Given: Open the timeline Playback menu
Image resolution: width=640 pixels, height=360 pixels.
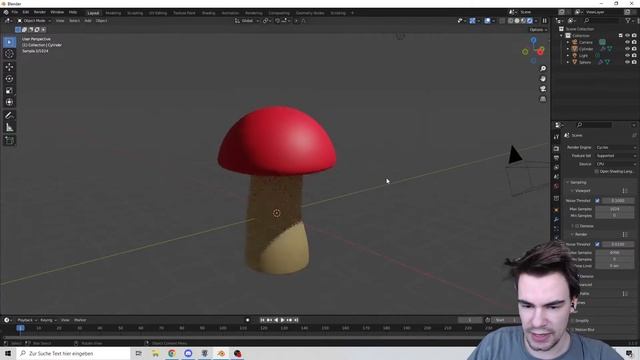Looking at the screenshot, I should 27,320.
